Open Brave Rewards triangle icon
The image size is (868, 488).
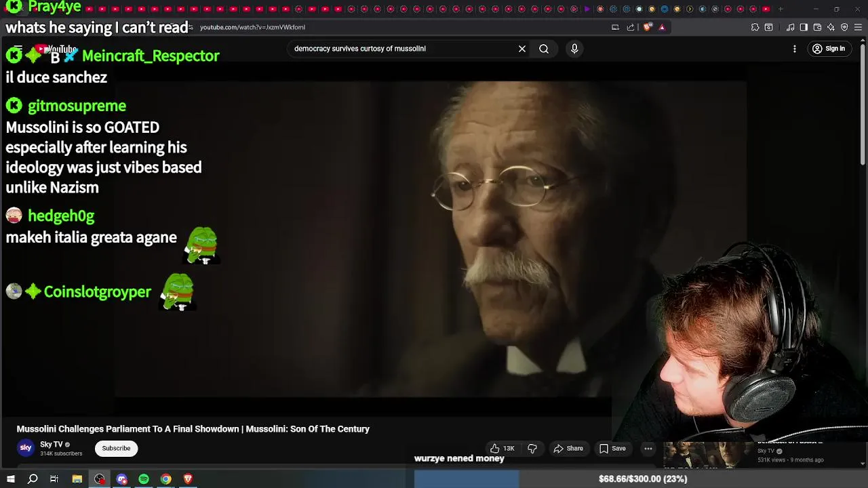(x=662, y=27)
